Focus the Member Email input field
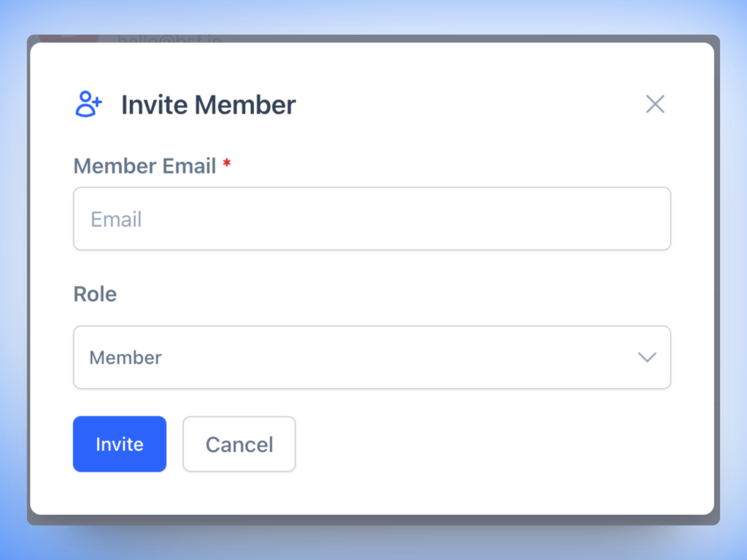 [x=372, y=219]
